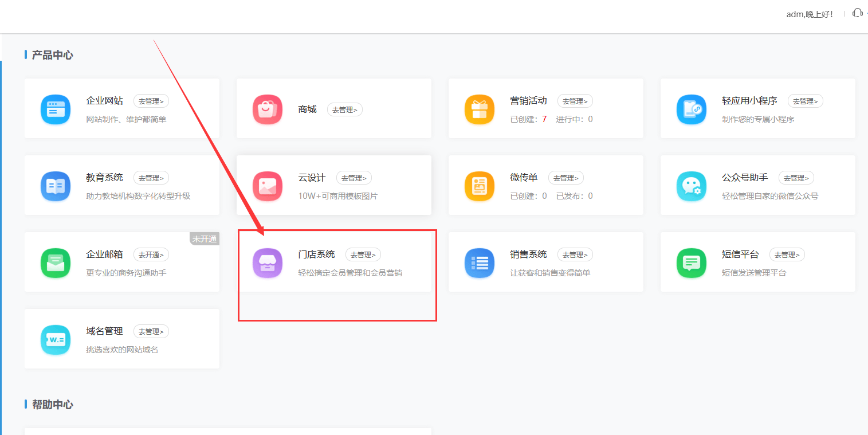The width and height of the screenshot is (868, 435).
Task: Click the pink 商城 shopping bag icon
Action: (x=267, y=109)
